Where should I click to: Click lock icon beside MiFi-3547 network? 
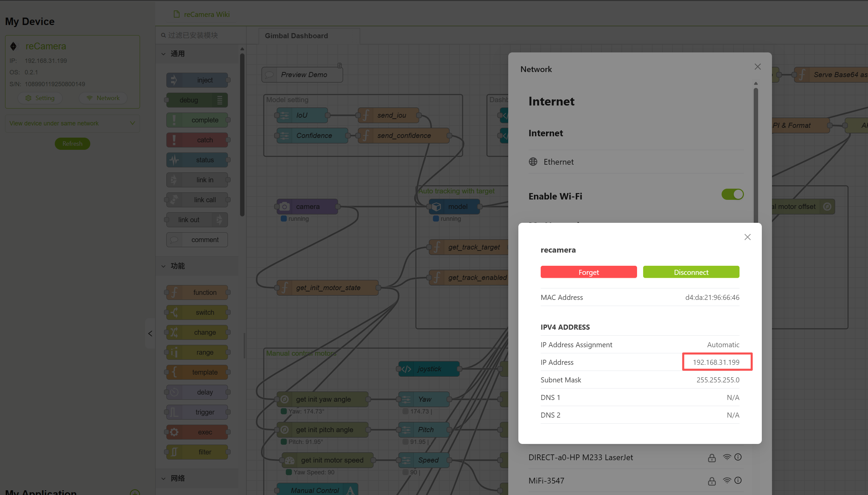click(711, 481)
